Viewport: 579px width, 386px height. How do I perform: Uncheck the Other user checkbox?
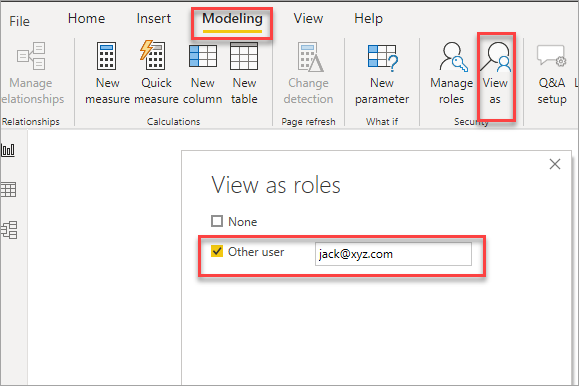[217, 251]
